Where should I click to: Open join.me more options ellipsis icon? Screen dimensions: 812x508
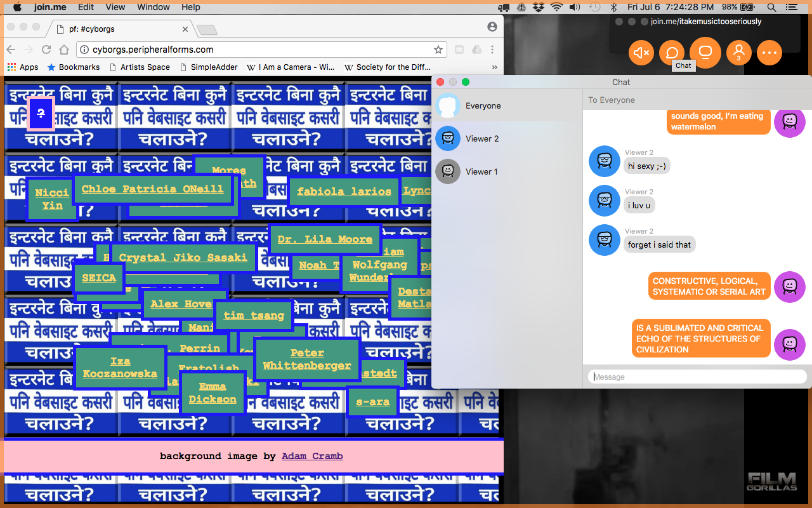769,53
